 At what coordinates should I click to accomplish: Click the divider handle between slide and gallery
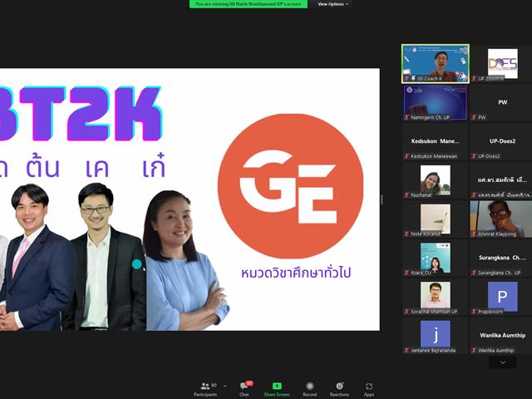(x=382, y=199)
